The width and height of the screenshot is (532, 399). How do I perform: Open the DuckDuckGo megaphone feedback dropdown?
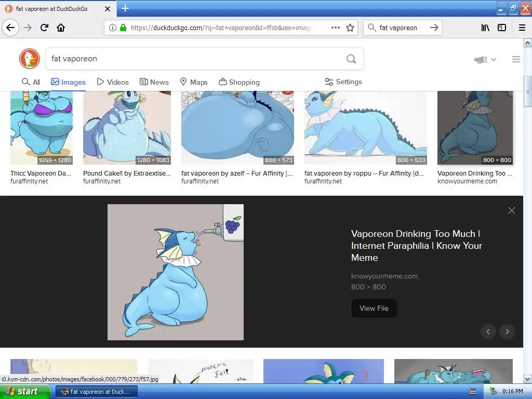(x=485, y=60)
